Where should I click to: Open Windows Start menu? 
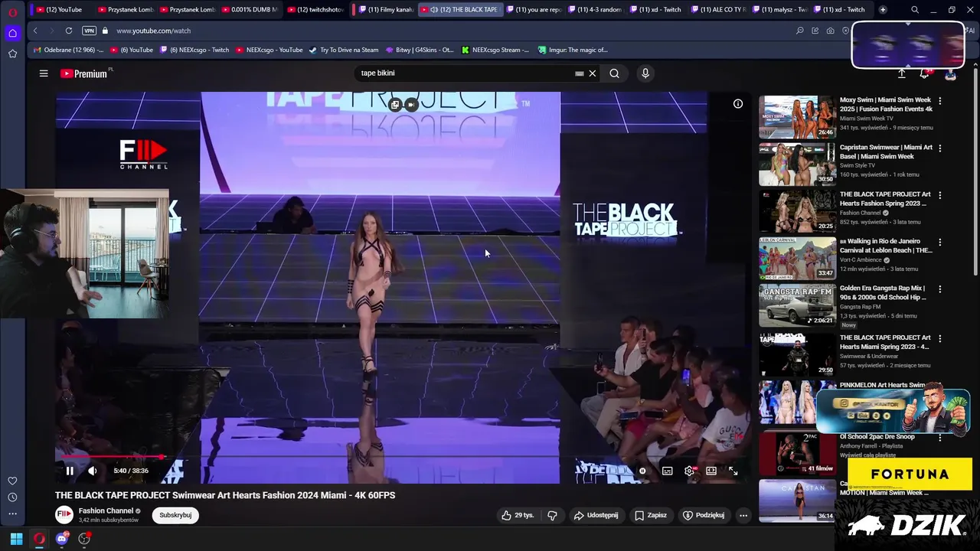tap(16, 539)
